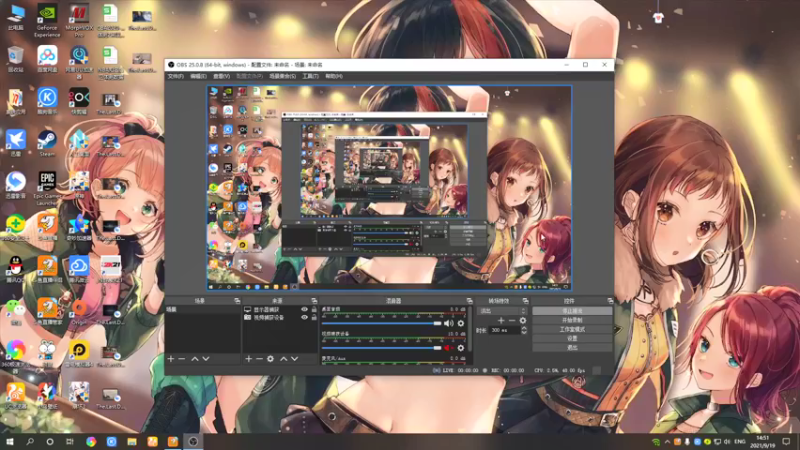The height and width of the screenshot is (450, 800).
Task: Open the 文件(F) menu
Action: click(176, 76)
